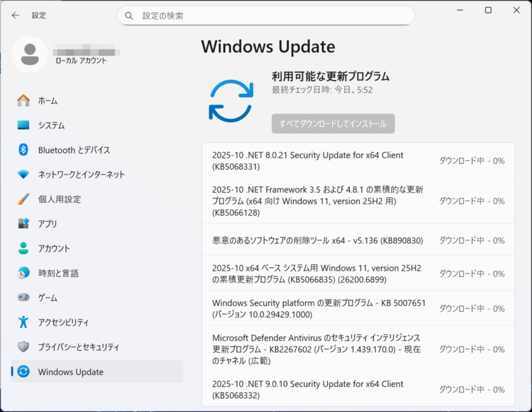This screenshot has height=412, width=532.
Task: Select 悪意のあるソフトウェアの削除ツール KB890830 entry
Action: pyautogui.click(x=358, y=240)
